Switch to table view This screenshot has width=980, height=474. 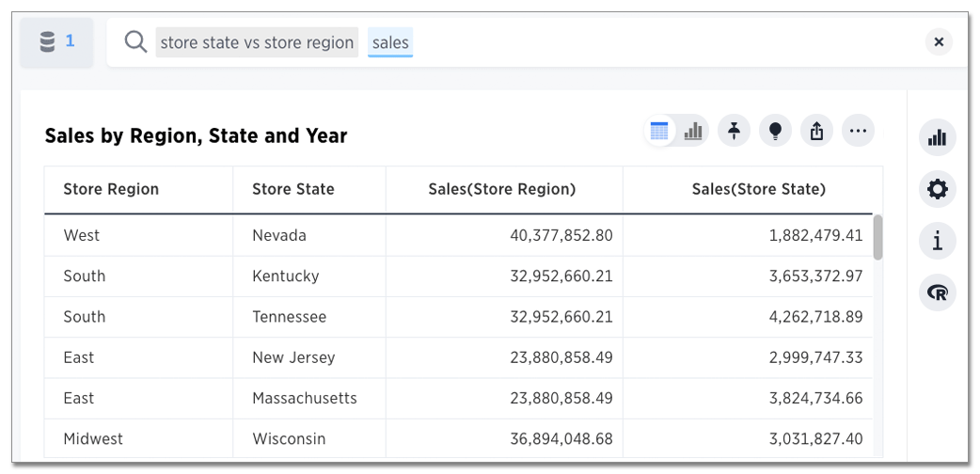659,132
